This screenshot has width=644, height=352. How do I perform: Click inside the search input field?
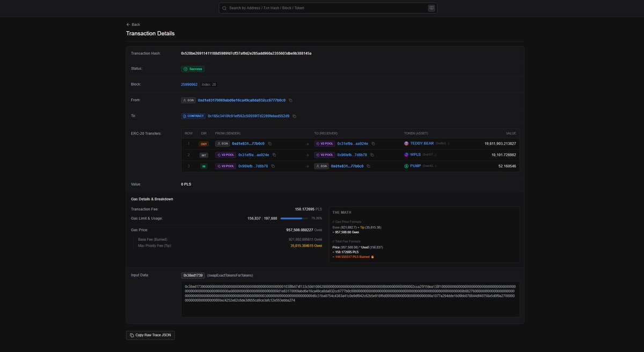coord(322,8)
